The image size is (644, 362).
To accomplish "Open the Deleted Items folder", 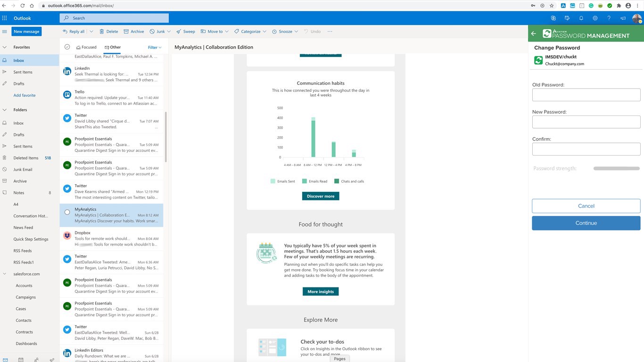I will (x=29, y=158).
